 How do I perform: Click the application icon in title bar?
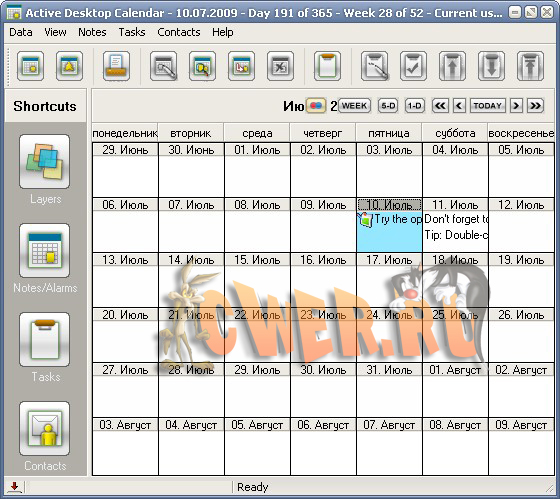point(14,13)
